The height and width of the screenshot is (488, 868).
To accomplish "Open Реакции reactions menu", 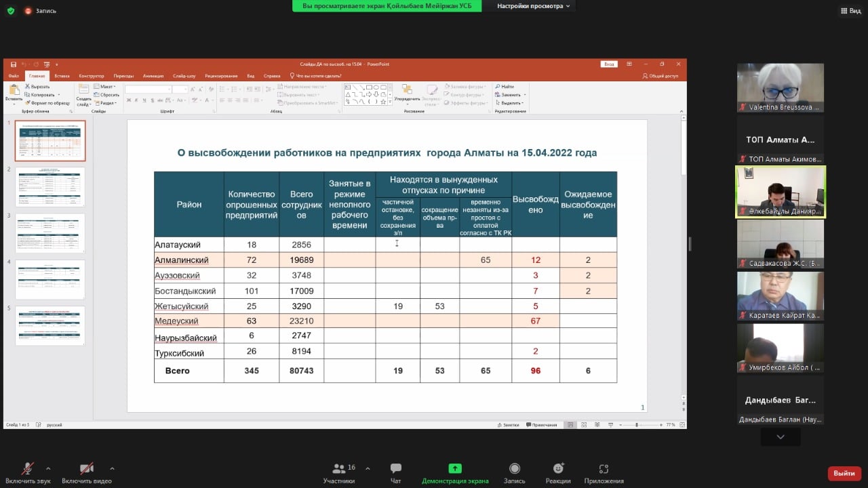I will coord(558,472).
